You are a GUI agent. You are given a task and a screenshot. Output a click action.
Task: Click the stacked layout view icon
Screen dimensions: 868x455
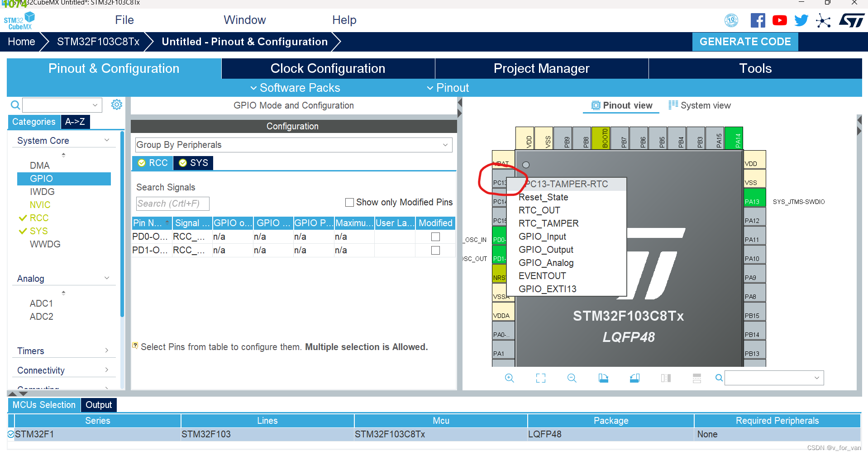tap(697, 378)
